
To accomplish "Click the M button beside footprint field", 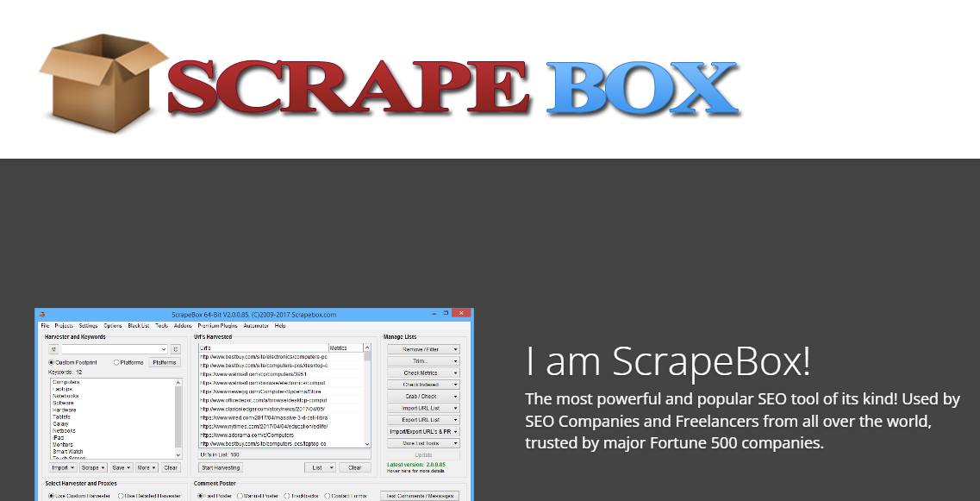I will [x=53, y=349].
